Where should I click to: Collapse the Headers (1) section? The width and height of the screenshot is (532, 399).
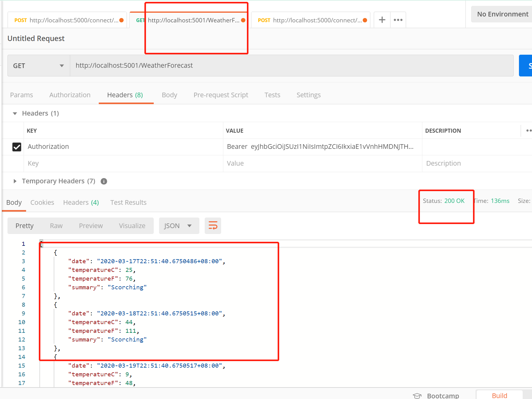pos(15,113)
